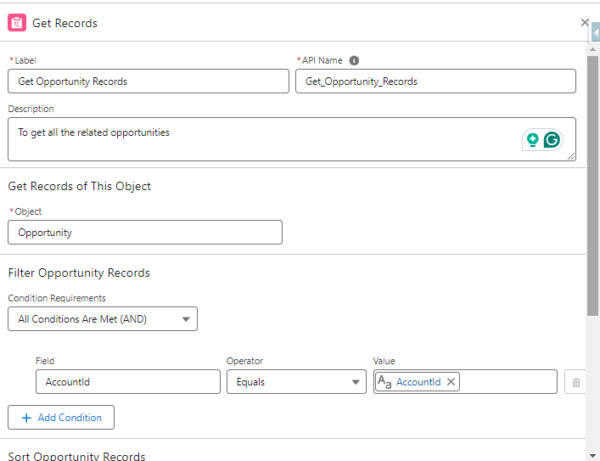Click the vertical scrollbar thumb
Viewport: 600px width, 461px height.
tap(593, 186)
